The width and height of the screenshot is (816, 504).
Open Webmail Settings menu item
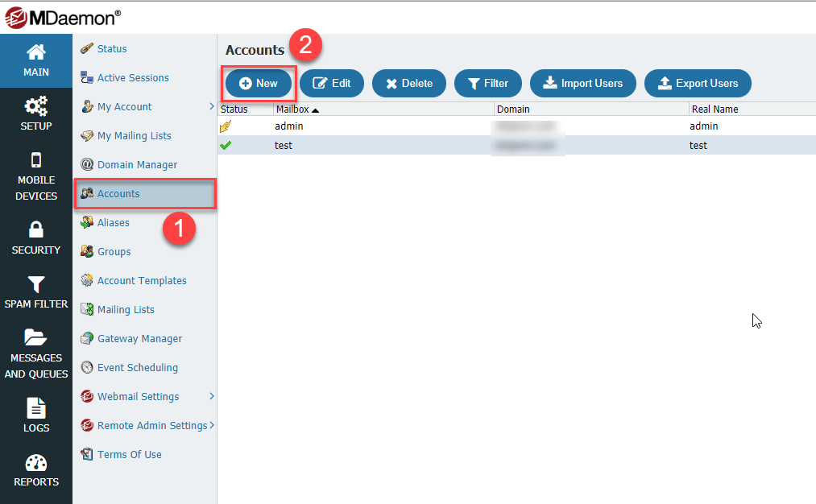click(x=138, y=396)
